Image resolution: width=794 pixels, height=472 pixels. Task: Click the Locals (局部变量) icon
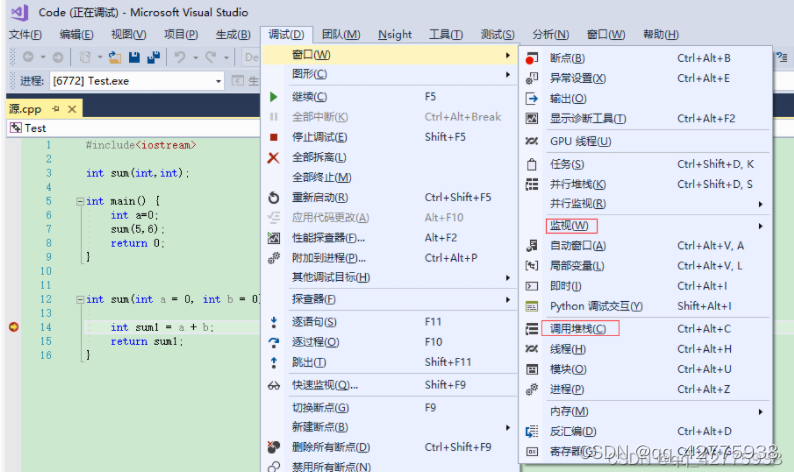coord(531,266)
